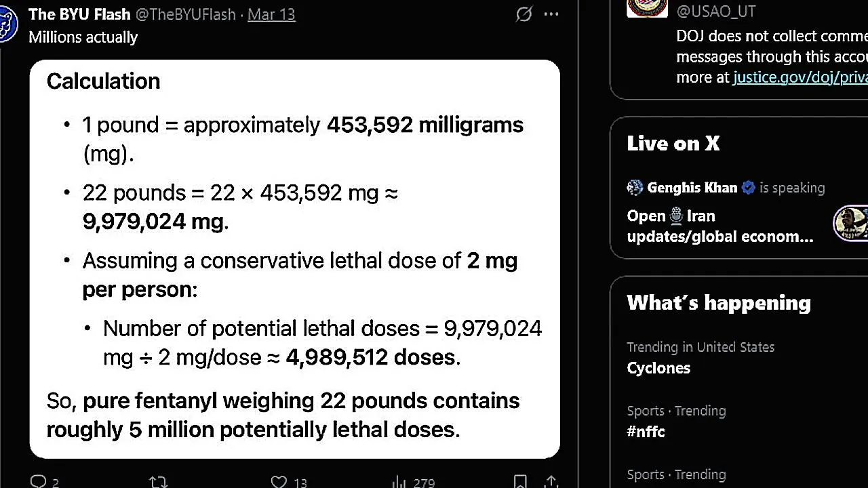Reply to The BYU Flash post
The height and width of the screenshot is (488, 868).
tap(39, 481)
